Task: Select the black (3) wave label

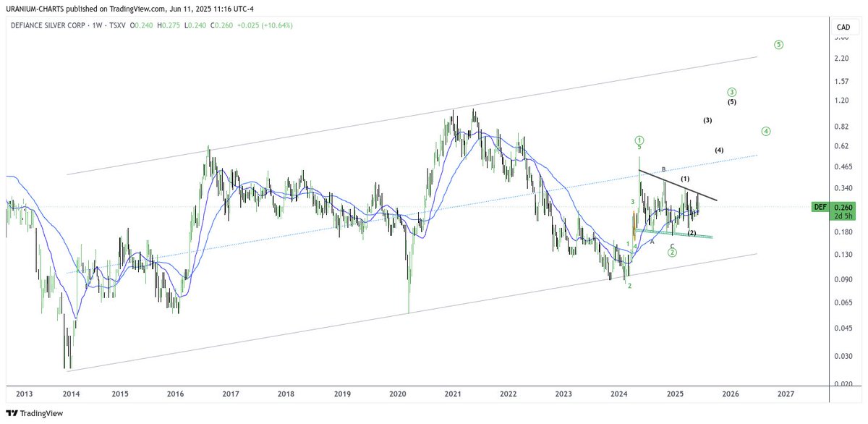Action: [707, 120]
